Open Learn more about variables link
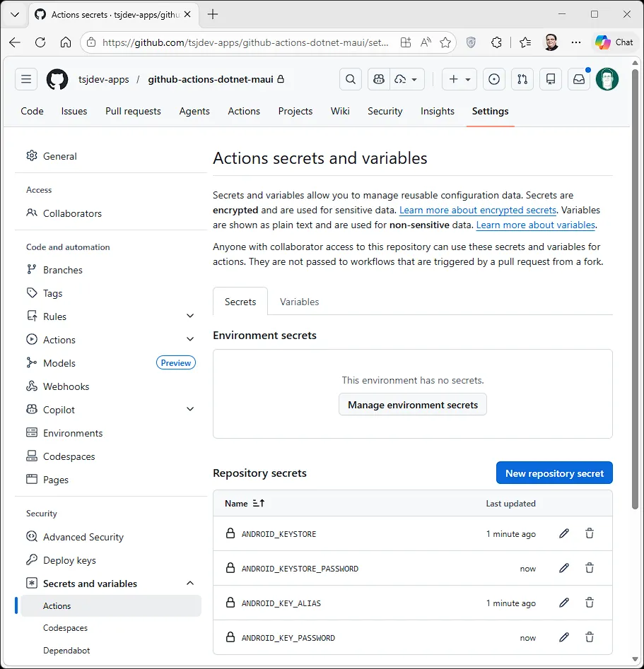Image resolution: width=644 pixels, height=669 pixels. point(536,225)
